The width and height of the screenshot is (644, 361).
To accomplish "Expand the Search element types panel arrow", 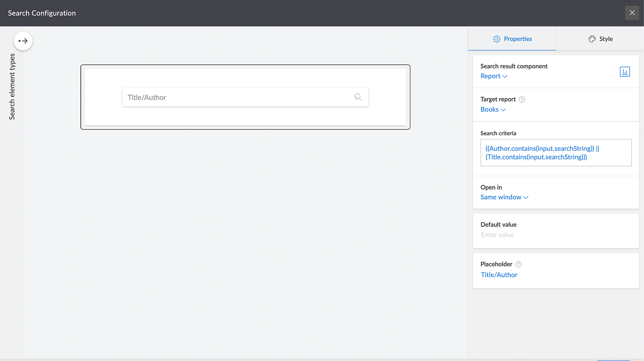I will (x=23, y=41).
